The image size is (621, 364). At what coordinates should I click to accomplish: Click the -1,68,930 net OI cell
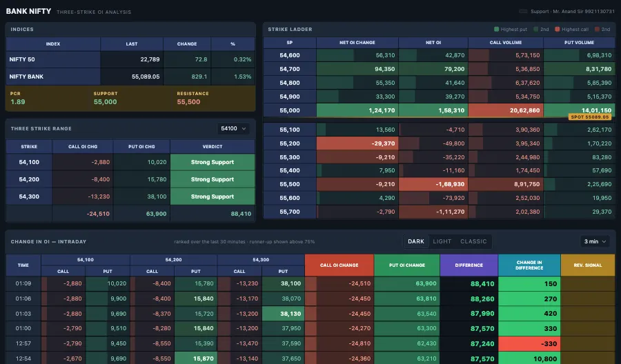point(433,184)
